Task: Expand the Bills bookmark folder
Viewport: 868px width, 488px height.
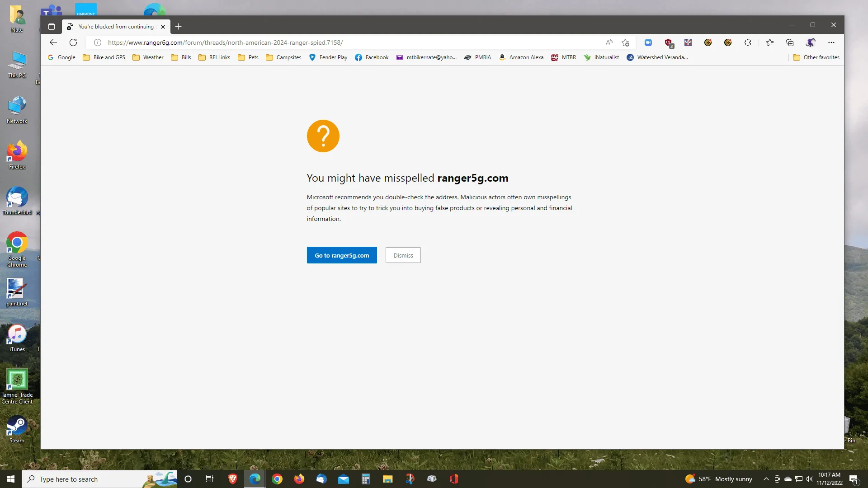Action: 181,57
